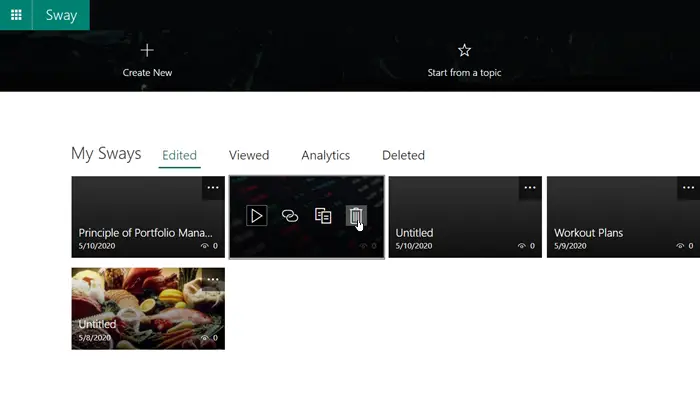
Task: Click the 5/10/2020 date on Principle of Portfolio card
Action: (x=97, y=246)
